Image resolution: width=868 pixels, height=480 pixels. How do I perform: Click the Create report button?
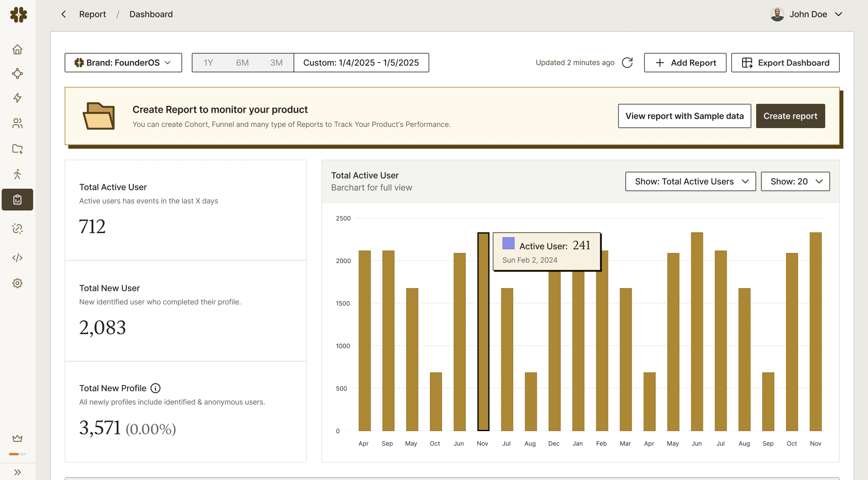pyautogui.click(x=790, y=116)
